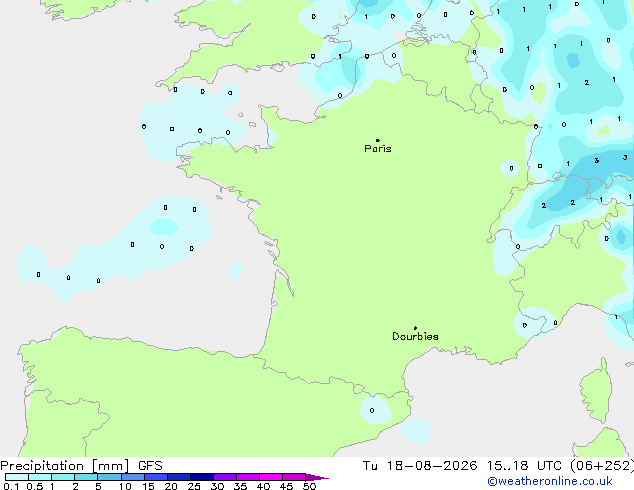Click the '45' legend value
This screenshot has height=490, width=634.
tap(286, 486)
